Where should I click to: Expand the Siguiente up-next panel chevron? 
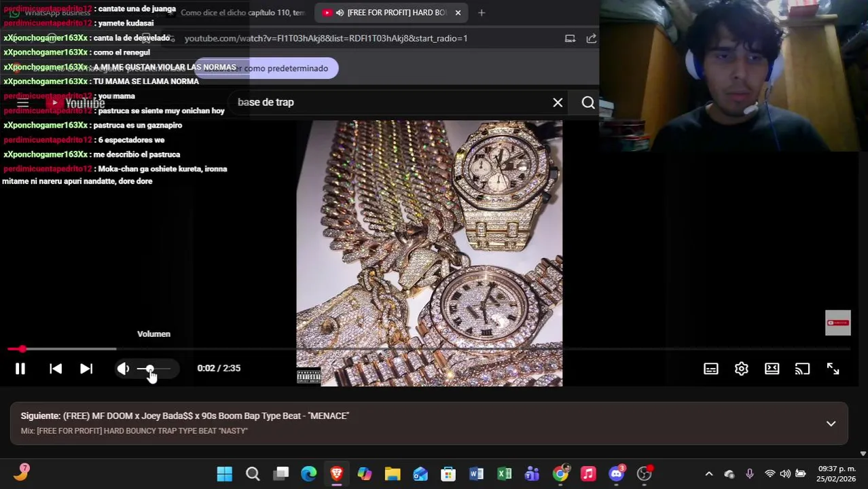tap(831, 423)
